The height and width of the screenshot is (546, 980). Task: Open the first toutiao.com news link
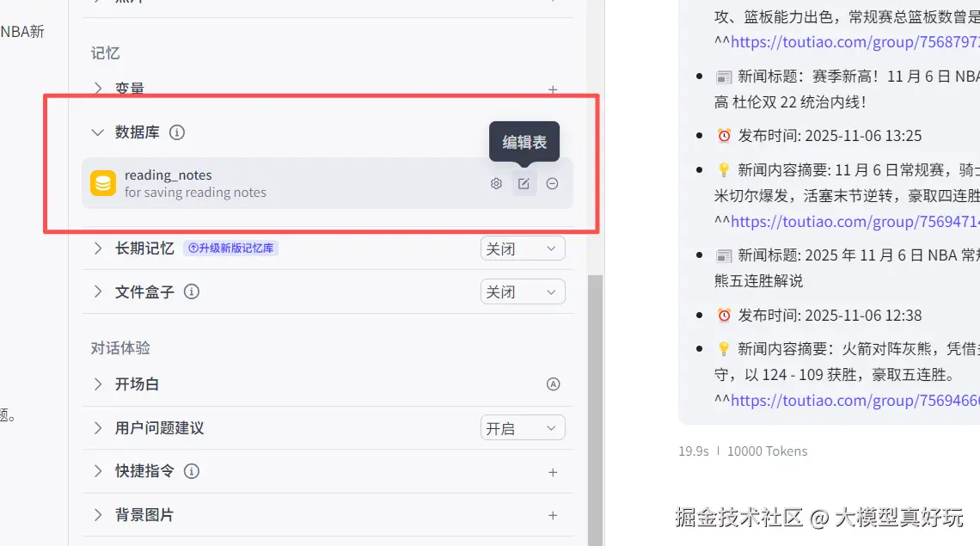click(x=853, y=41)
